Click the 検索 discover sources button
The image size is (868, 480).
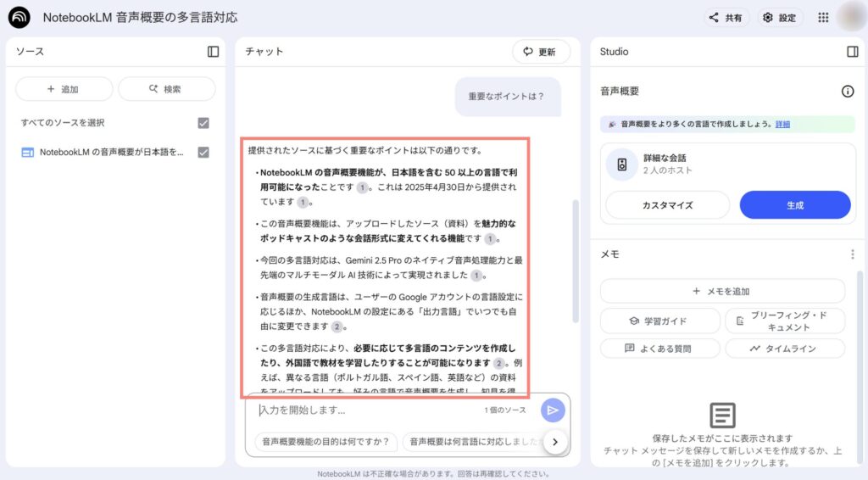[167, 89]
